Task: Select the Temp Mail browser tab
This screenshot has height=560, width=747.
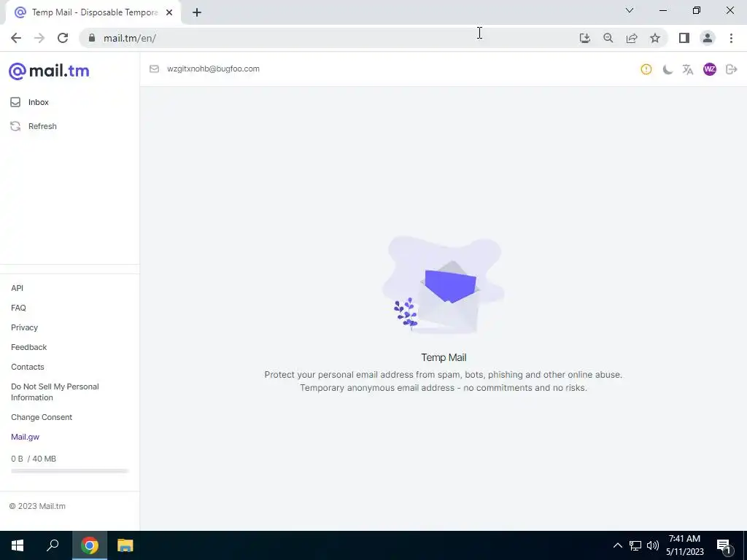Action: coord(93,13)
